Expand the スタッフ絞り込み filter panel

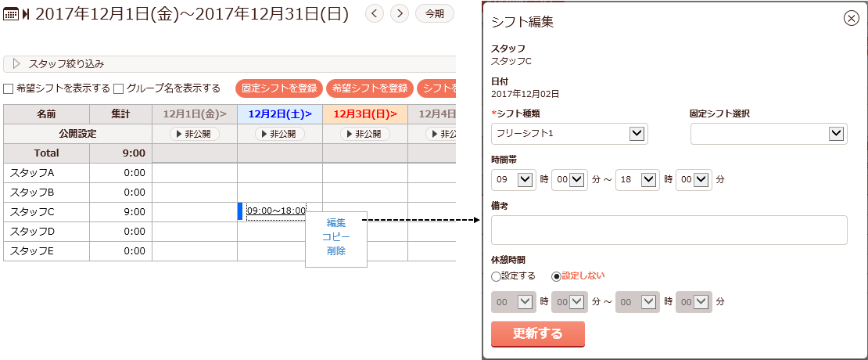tap(17, 64)
